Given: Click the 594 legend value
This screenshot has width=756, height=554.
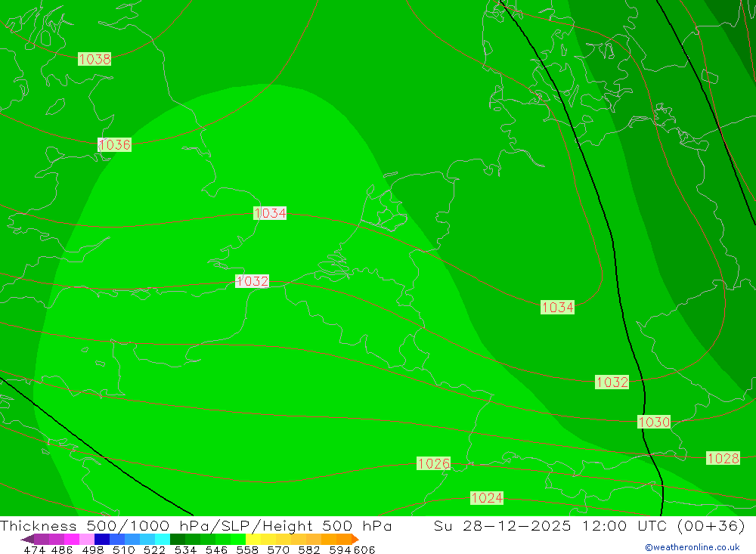Looking at the screenshot, I should pos(340,549).
